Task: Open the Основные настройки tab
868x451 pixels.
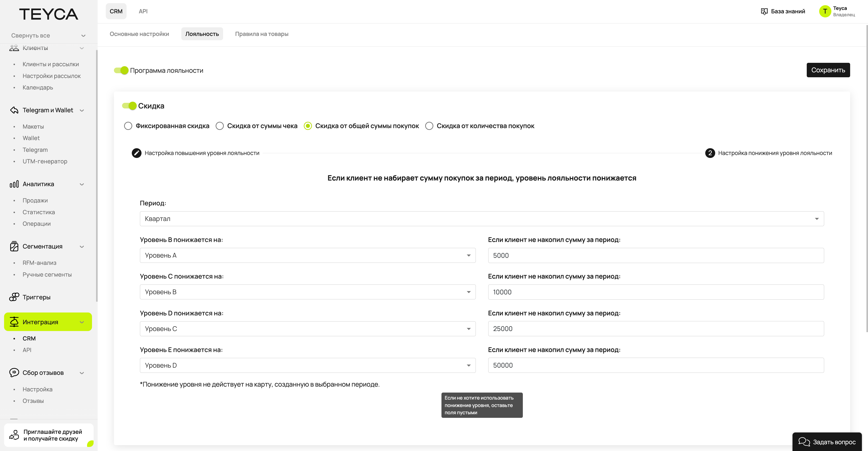Action: (139, 34)
